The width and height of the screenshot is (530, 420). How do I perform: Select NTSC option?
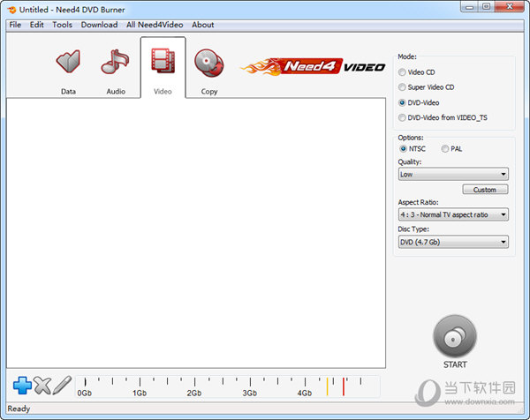pos(403,148)
